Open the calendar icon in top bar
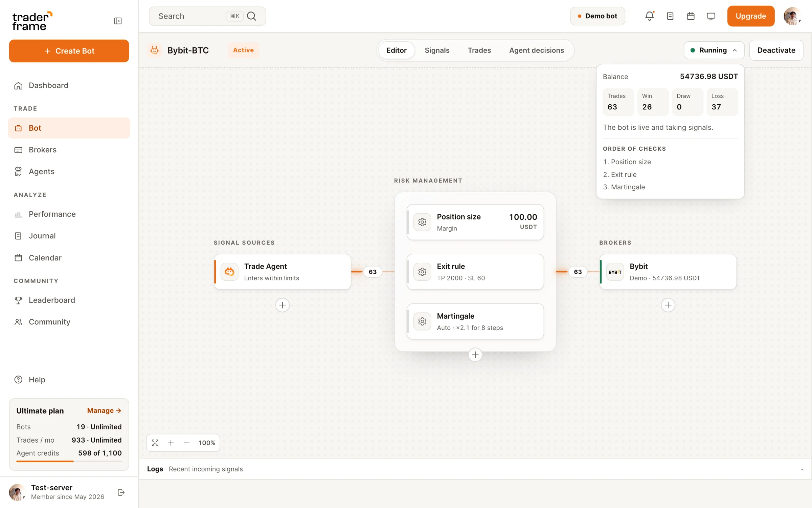Image resolution: width=812 pixels, height=508 pixels. pos(691,16)
